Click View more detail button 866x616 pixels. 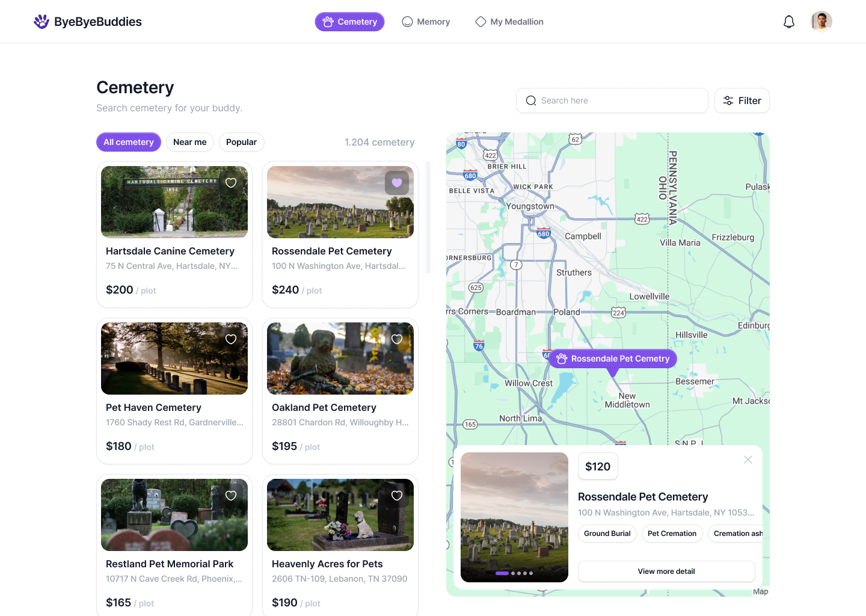click(x=666, y=571)
